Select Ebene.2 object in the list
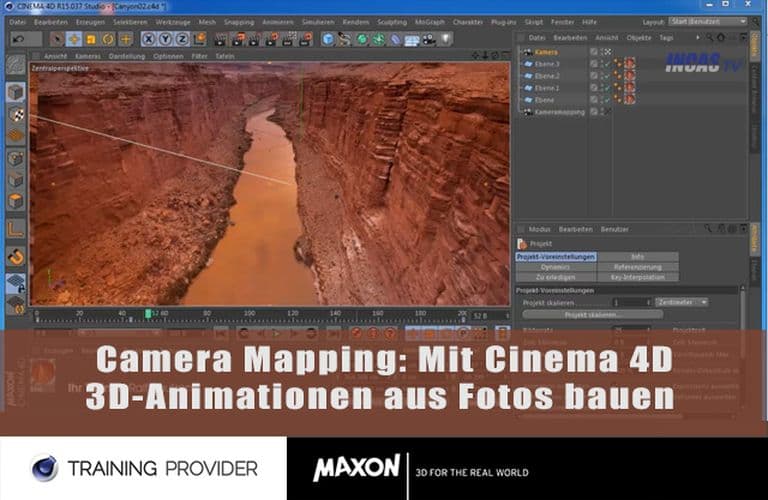Screen dimensions: 768x500 [547, 76]
